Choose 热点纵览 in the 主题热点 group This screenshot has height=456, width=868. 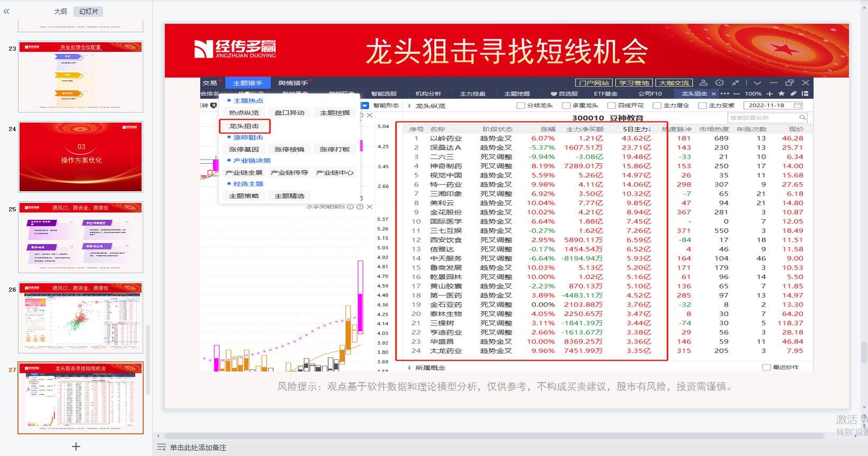pos(244,113)
